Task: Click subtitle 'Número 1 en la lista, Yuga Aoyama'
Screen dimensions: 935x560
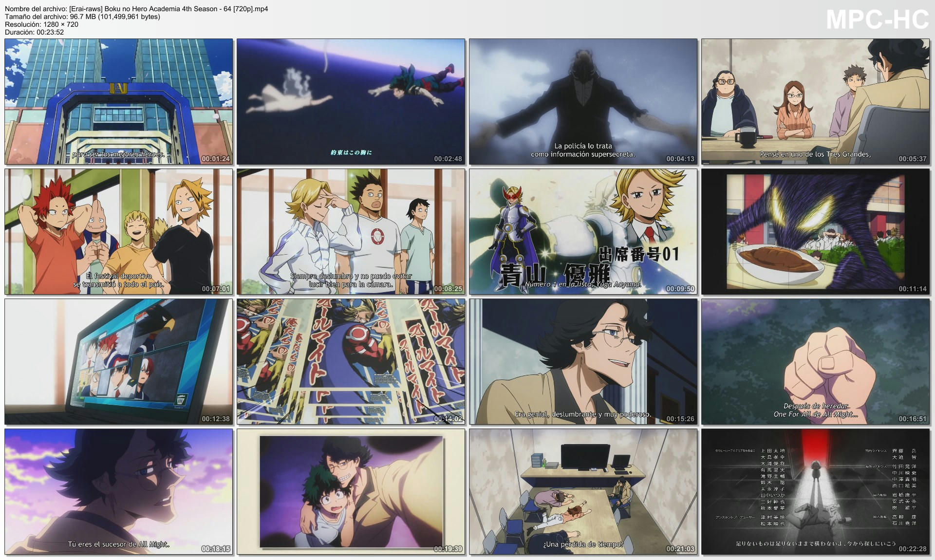Action: pyautogui.click(x=583, y=284)
